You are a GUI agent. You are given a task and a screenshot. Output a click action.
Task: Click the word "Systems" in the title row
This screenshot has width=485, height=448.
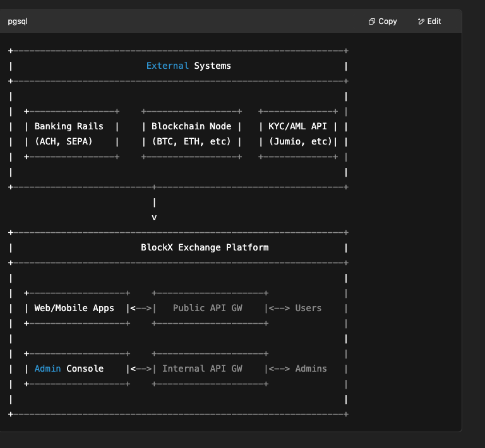pos(212,66)
